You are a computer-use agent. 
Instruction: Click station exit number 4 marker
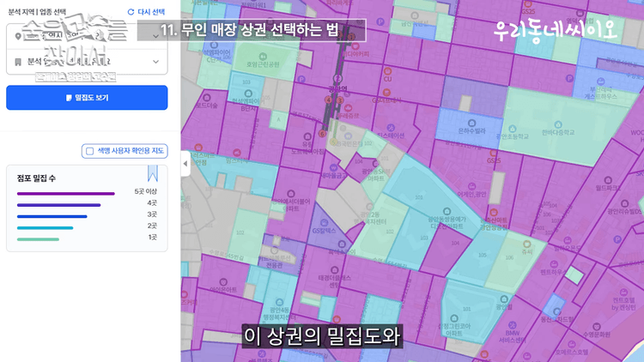pos(328,99)
